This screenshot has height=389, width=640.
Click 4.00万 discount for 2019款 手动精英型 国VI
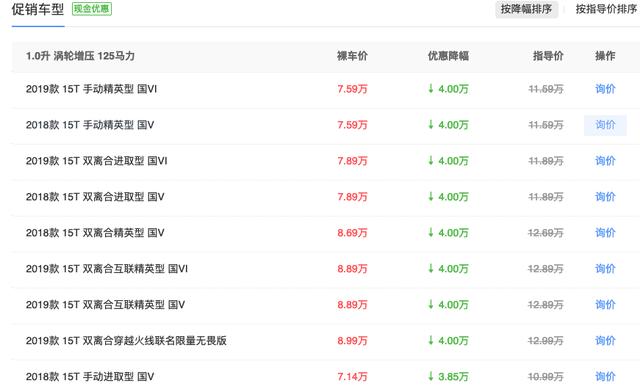click(448, 89)
